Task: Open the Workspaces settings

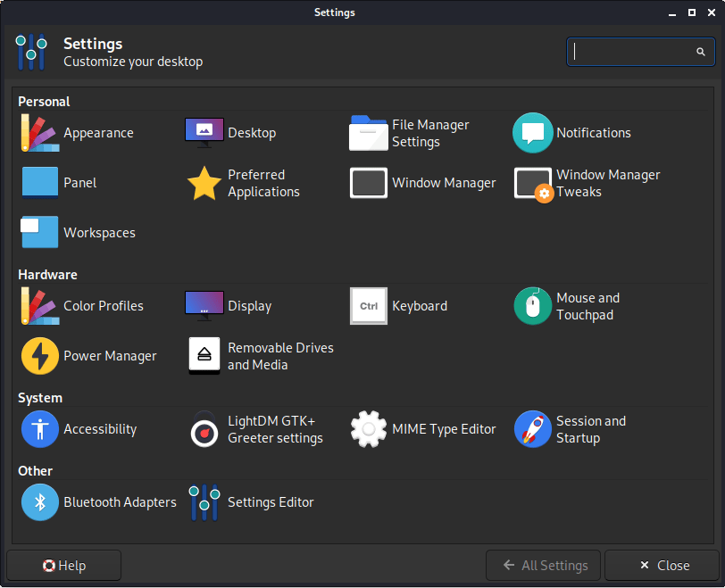Action: point(40,233)
